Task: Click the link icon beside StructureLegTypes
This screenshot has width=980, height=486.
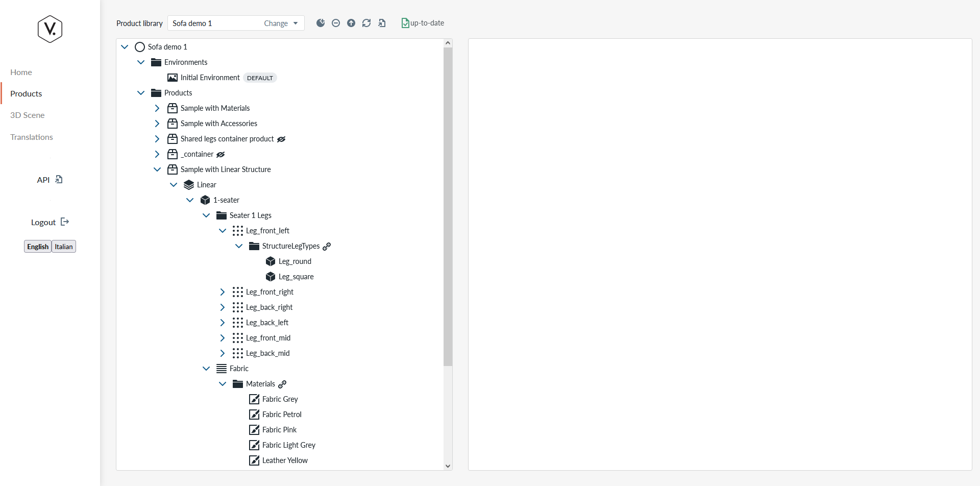Action: pyautogui.click(x=327, y=246)
